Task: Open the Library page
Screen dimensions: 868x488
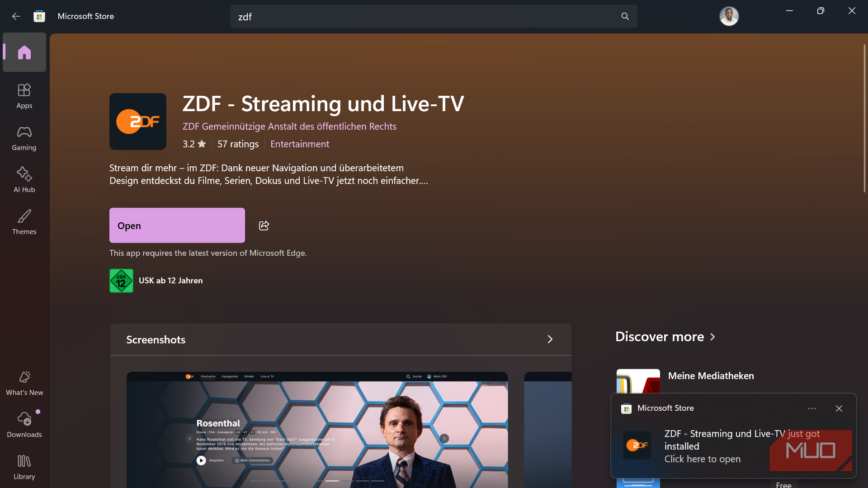Action: (x=24, y=467)
